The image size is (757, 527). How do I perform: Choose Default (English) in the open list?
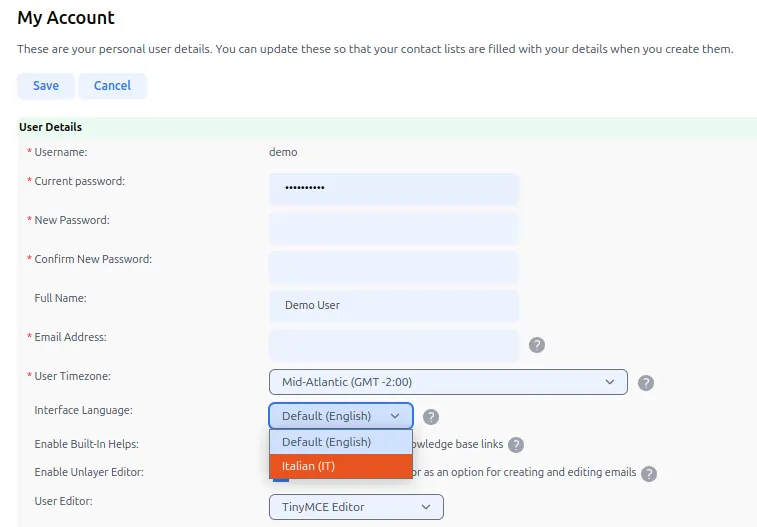tap(340, 442)
